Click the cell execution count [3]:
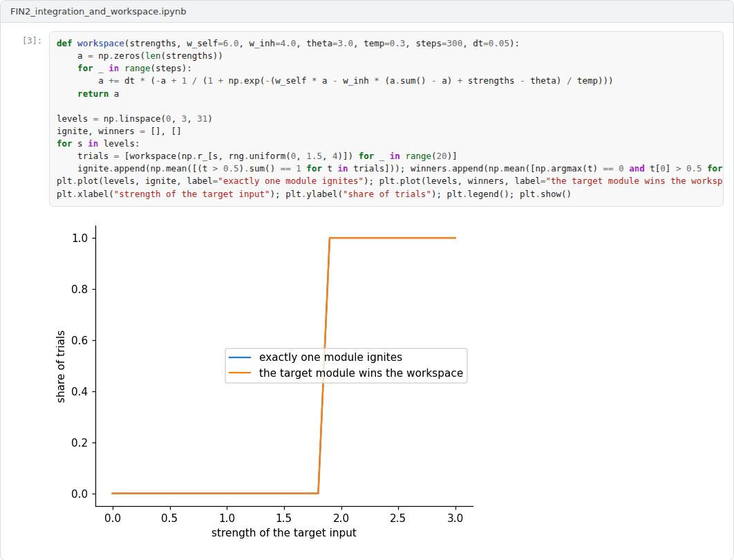Viewport: 734px width, 560px height. point(32,40)
